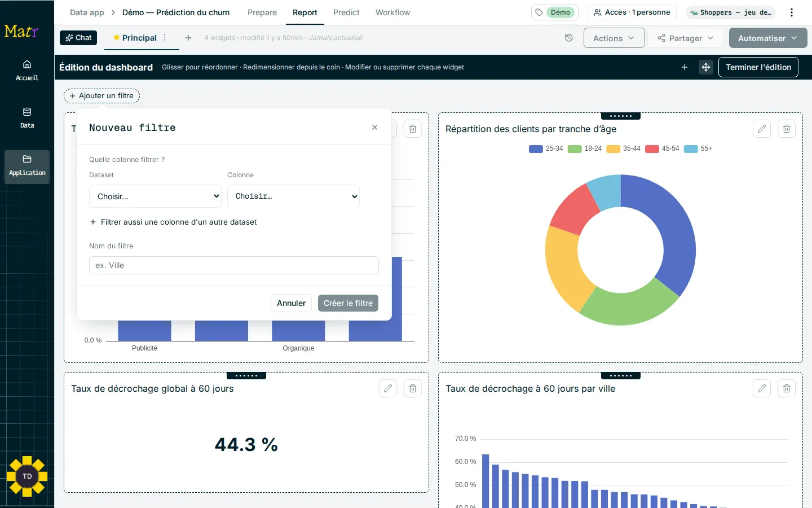The image size is (812, 508).
Task: Switch to the Report tab
Action: coord(305,12)
